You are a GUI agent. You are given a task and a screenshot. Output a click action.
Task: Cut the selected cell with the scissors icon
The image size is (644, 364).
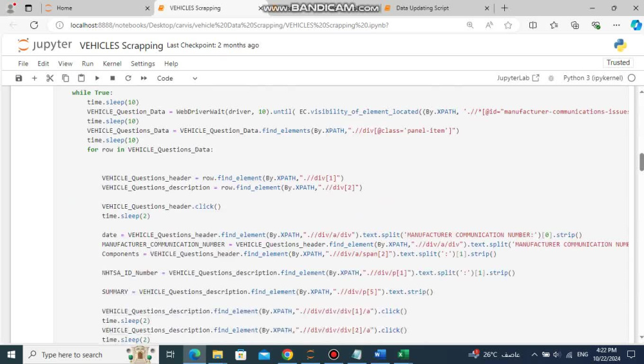point(50,78)
